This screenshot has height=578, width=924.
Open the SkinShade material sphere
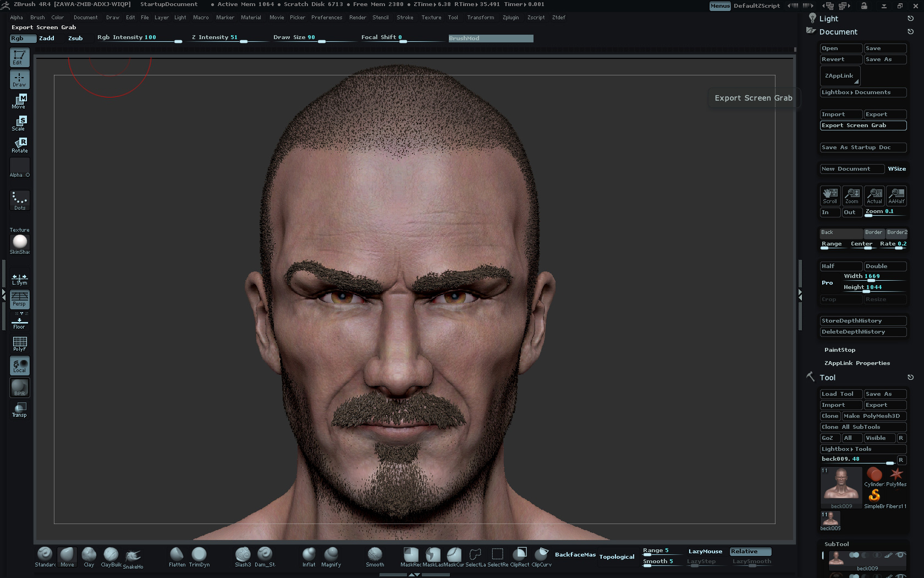pos(19,244)
